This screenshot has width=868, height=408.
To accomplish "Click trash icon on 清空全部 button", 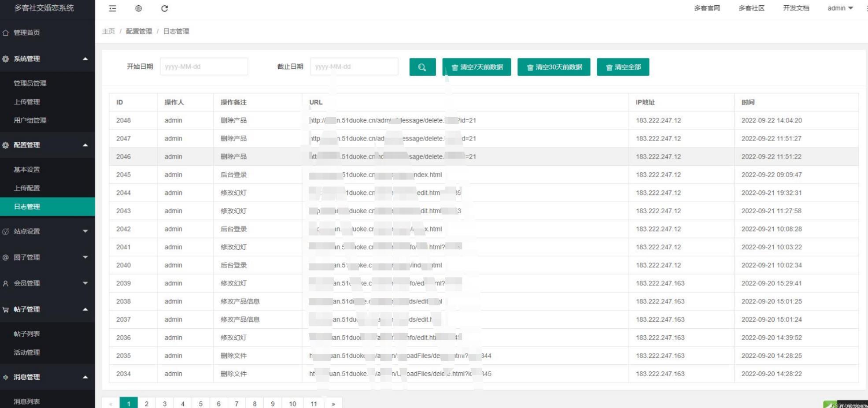I will click(x=609, y=67).
